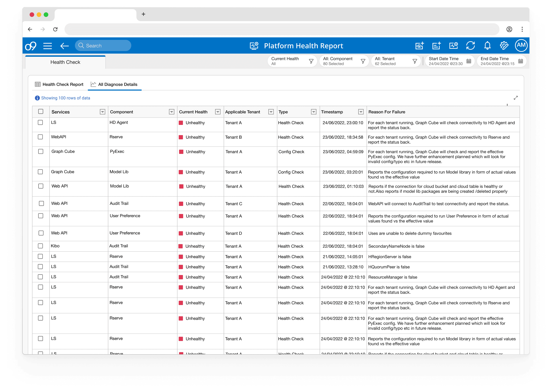Check the Tenant D User Preference row checkbox
Screen dimensions: 552x392
(41, 233)
